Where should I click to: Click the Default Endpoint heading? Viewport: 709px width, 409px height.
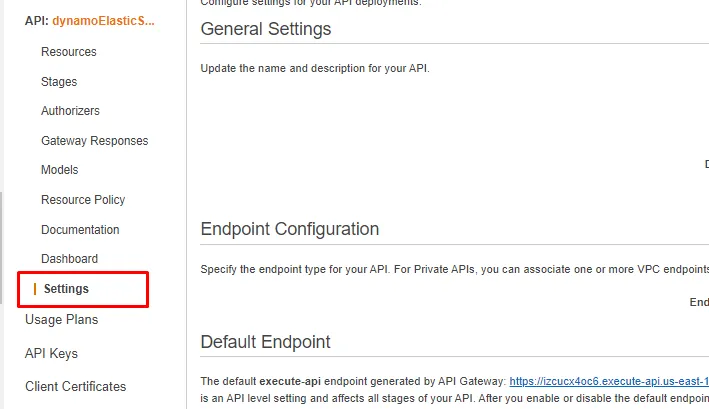pyautogui.click(x=265, y=342)
